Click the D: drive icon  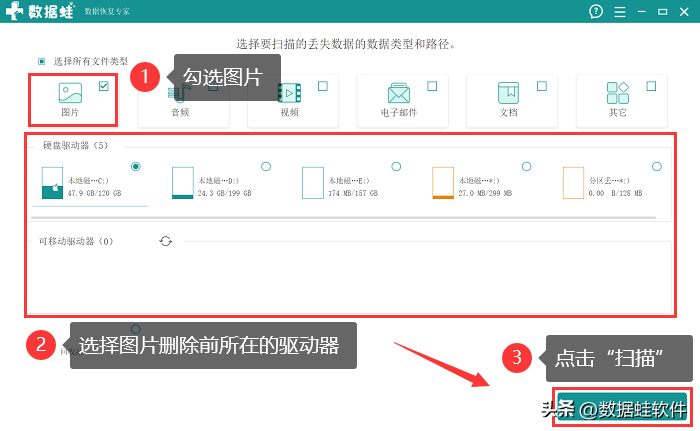tap(183, 183)
